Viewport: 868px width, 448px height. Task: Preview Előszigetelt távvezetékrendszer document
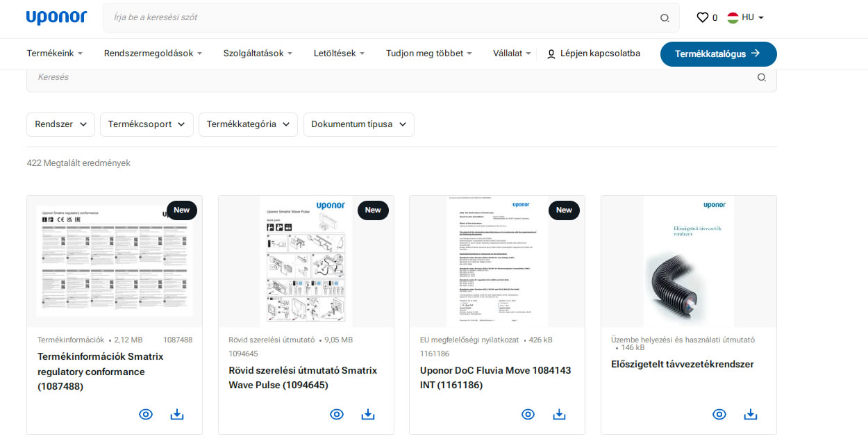click(x=719, y=415)
